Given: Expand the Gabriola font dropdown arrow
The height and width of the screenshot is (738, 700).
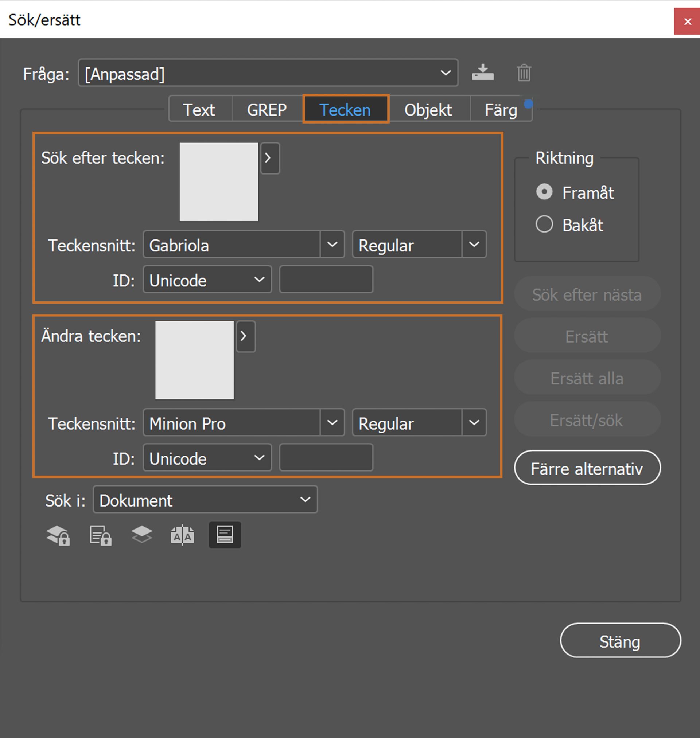Looking at the screenshot, I should coord(332,245).
